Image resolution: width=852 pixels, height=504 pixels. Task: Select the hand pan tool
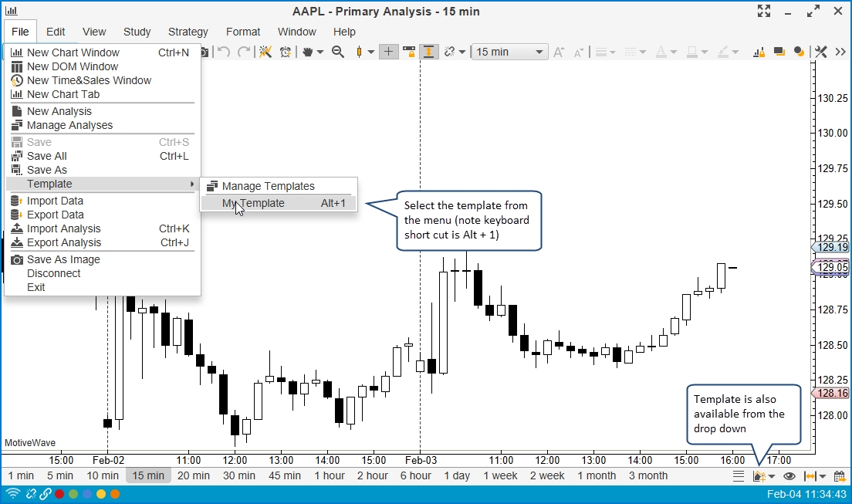pos(308,52)
